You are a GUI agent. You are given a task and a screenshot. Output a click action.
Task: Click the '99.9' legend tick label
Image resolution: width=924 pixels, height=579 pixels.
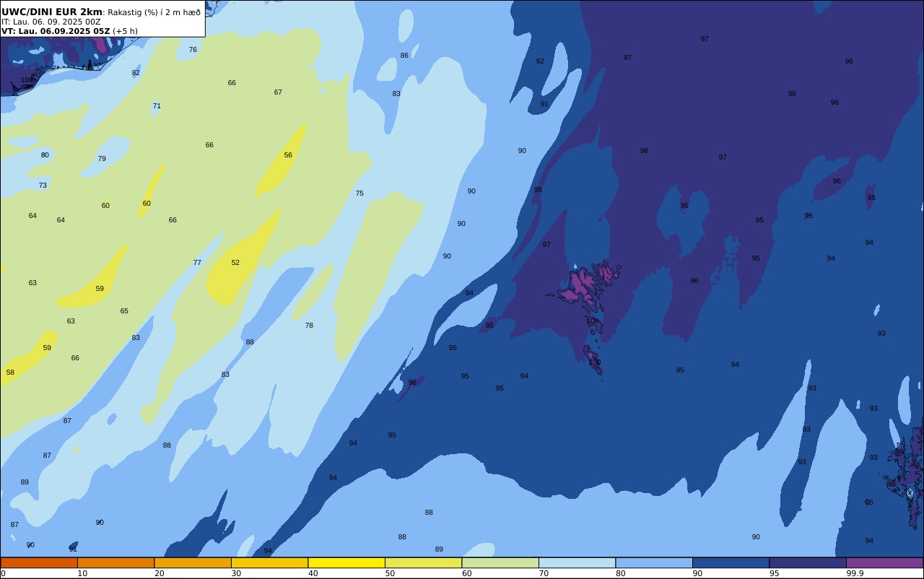[855, 573]
